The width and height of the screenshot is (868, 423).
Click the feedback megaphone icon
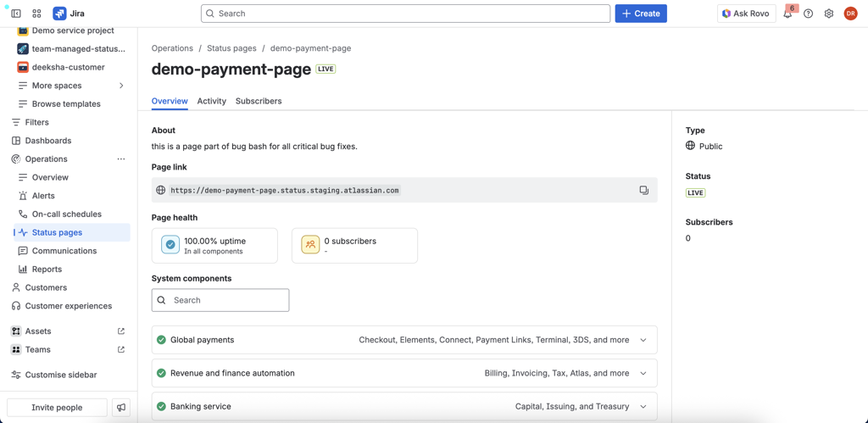tap(120, 408)
